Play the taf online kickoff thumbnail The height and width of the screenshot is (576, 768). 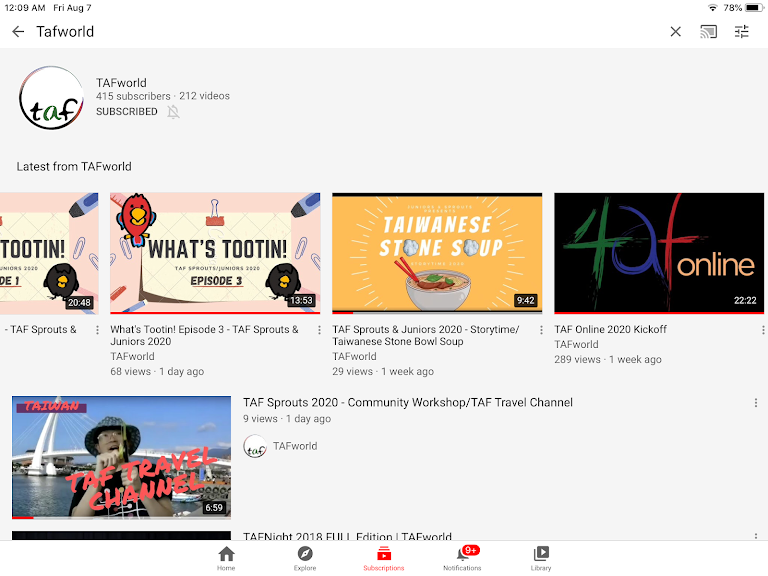(x=659, y=253)
